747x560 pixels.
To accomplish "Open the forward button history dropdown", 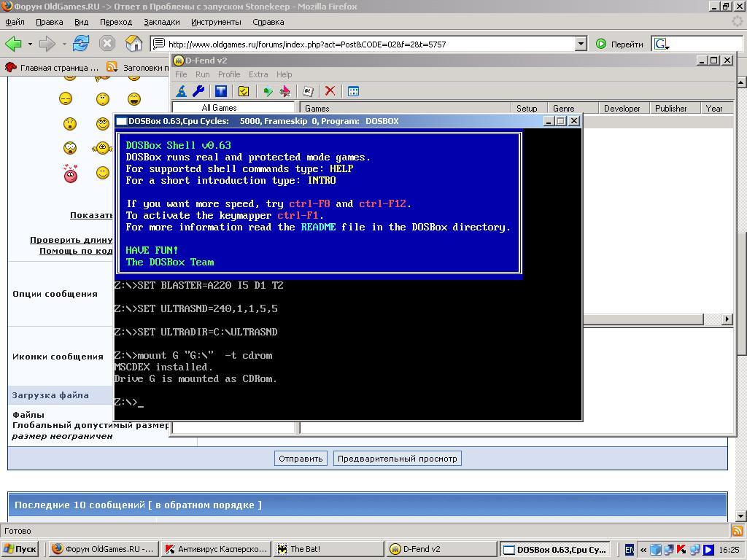I will pyautogui.click(x=64, y=44).
